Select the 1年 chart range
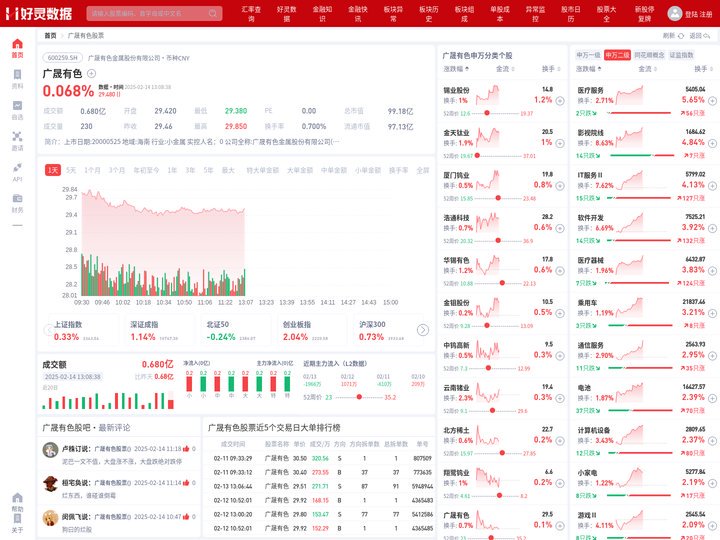720x540 pixels. (x=172, y=170)
